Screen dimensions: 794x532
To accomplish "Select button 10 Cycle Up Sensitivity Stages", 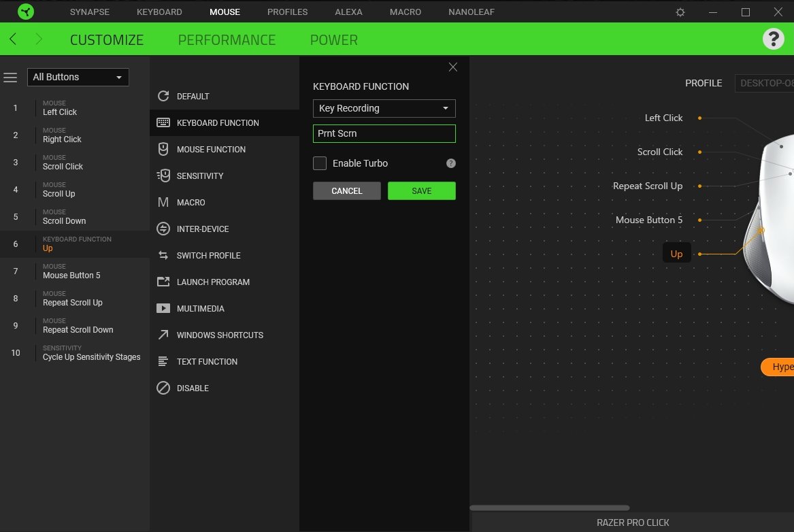I will point(75,353).
